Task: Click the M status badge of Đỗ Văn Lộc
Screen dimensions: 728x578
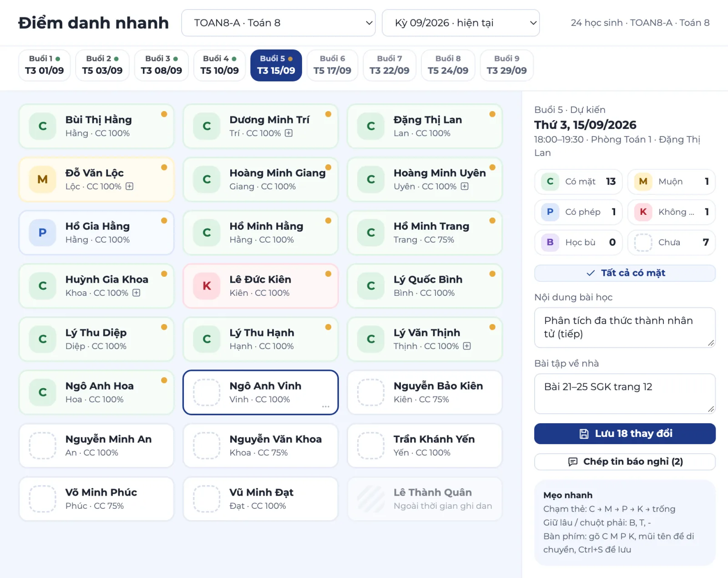Action: coord(42,179)
